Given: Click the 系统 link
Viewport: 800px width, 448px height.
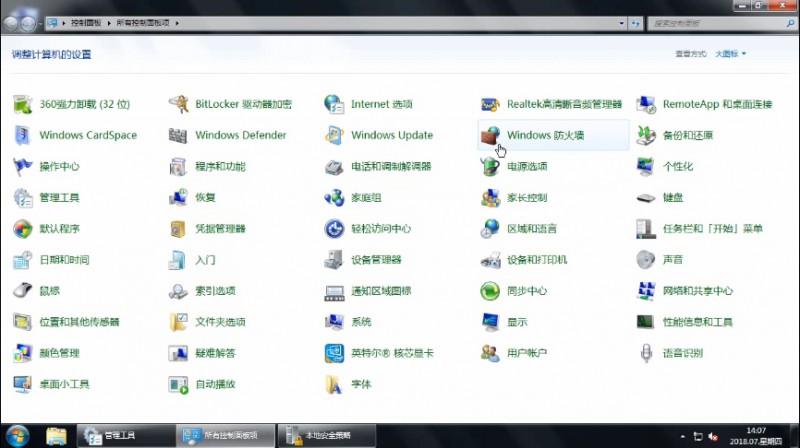Looking at the screenshot, I should pyautogui.click(x=361, y=322).
